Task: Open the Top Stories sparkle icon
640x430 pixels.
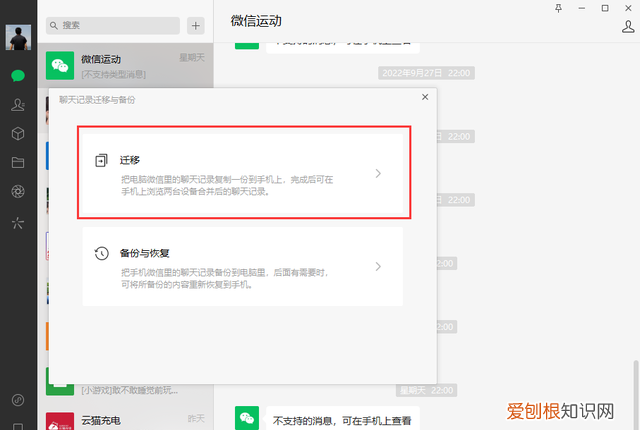Action: (18, 223)
